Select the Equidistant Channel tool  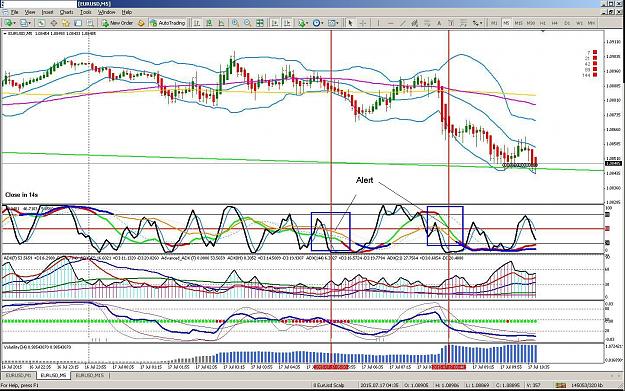point(415,23)
